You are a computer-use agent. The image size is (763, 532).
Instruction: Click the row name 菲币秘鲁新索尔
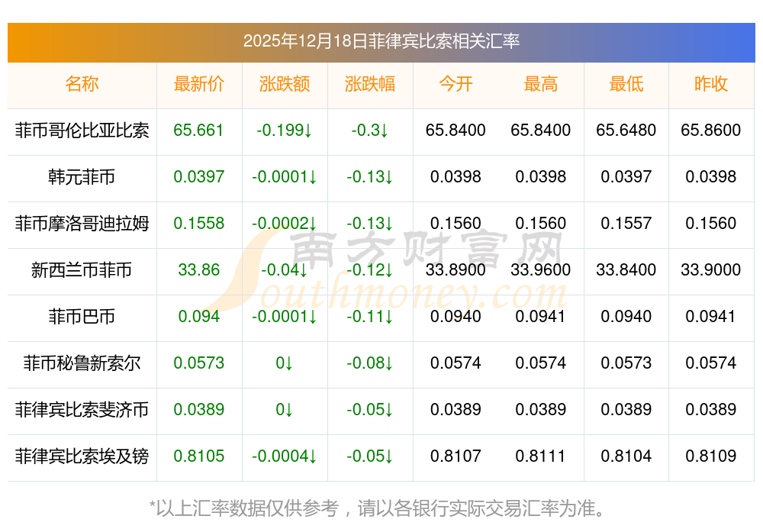click(82, 363)
